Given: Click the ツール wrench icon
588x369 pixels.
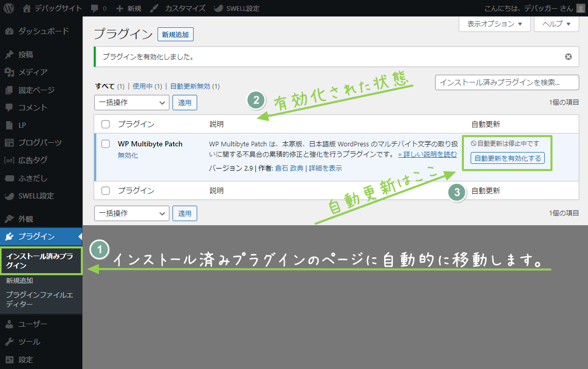Looking at the screenshot, I should pyautogui.click(x=9, y=342).
